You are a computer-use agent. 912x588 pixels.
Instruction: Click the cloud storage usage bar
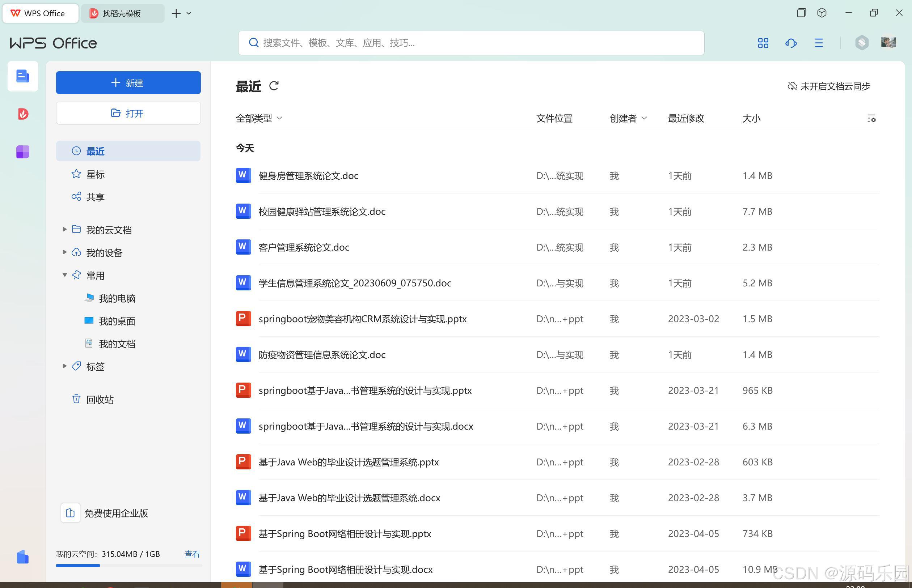[128, 566]
